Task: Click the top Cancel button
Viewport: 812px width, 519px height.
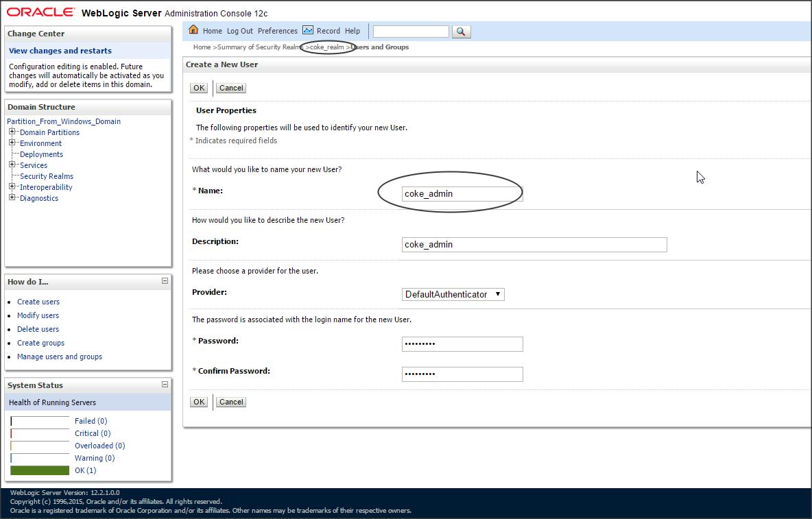Action: pos(231,88)
